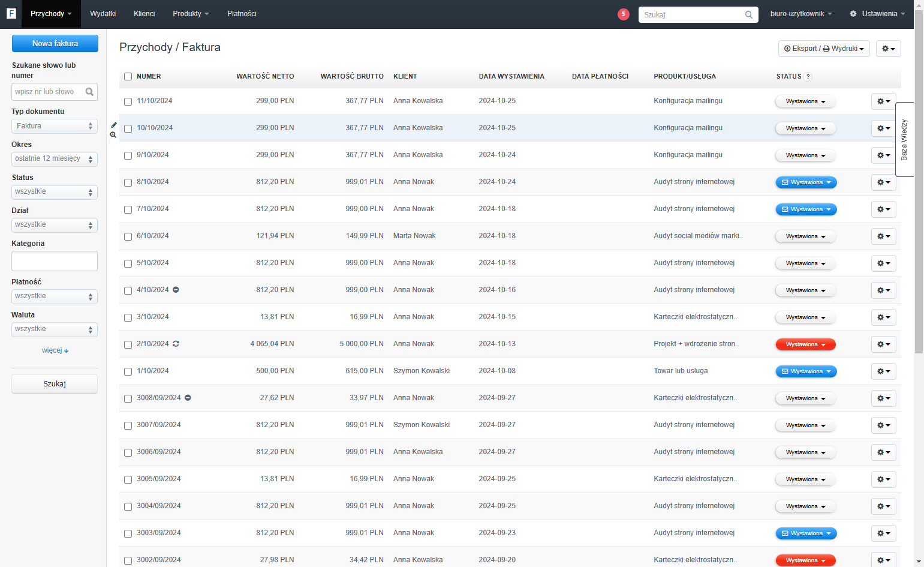Viewport: 924px width, 567px height.
Task: Open the Okres ostatnie 12 miesięcy dropdown
Action: (55, 159)
